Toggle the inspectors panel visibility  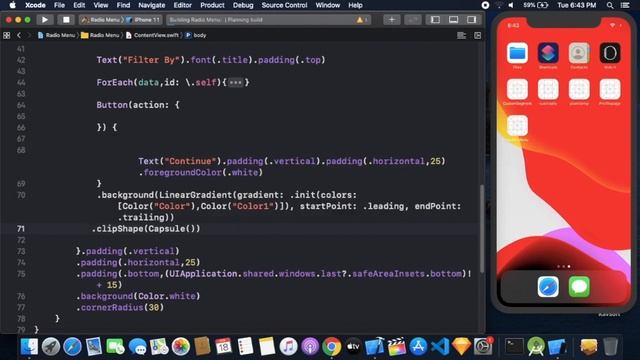471,20
